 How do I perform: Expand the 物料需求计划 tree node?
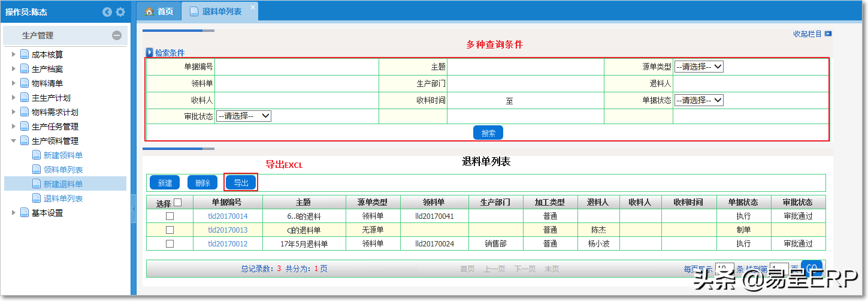pyautogui.click(x=14, y=112)
